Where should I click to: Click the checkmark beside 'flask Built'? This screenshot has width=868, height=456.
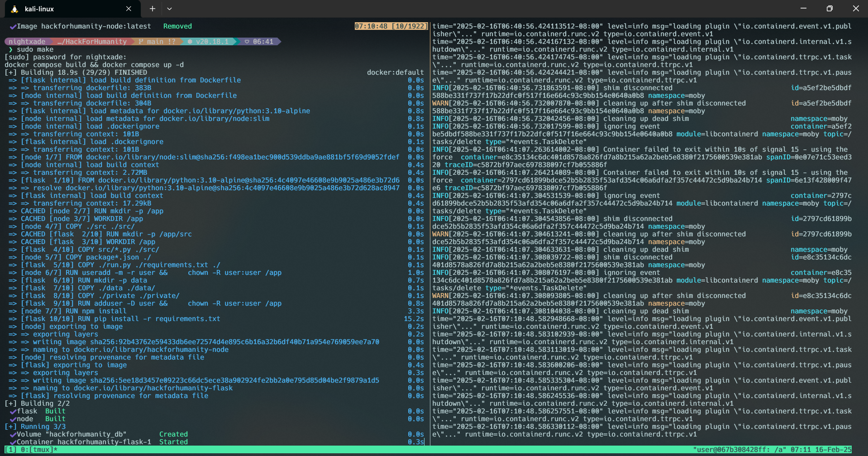pyautogui.click(x=13, y=412)
